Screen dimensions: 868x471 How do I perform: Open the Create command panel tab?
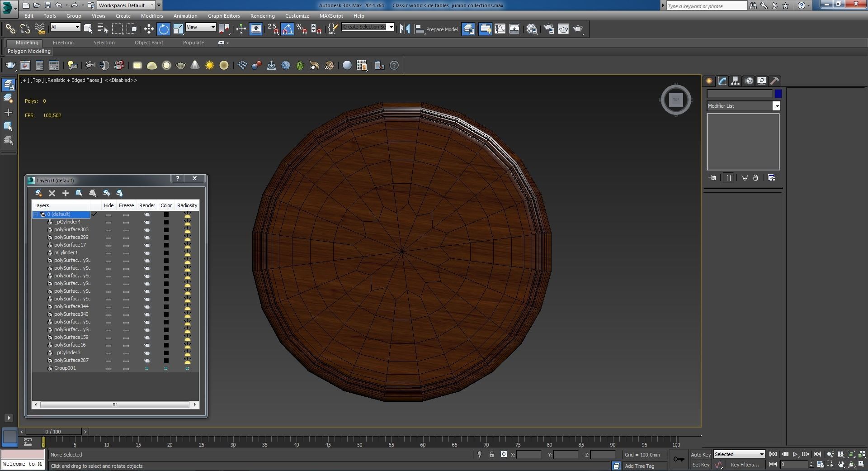click(x=709, y=81)
